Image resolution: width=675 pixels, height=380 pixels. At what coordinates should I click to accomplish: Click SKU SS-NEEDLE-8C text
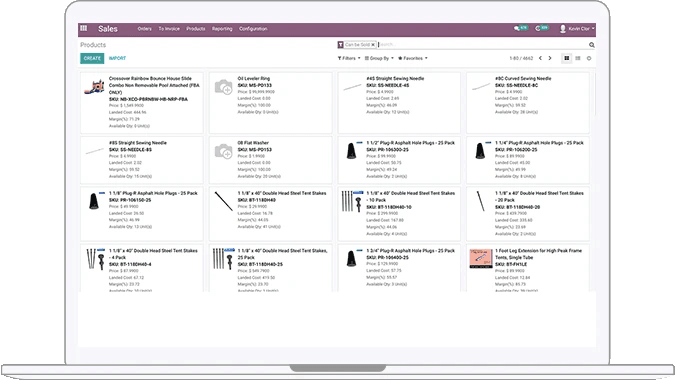[x=516, y=85]
